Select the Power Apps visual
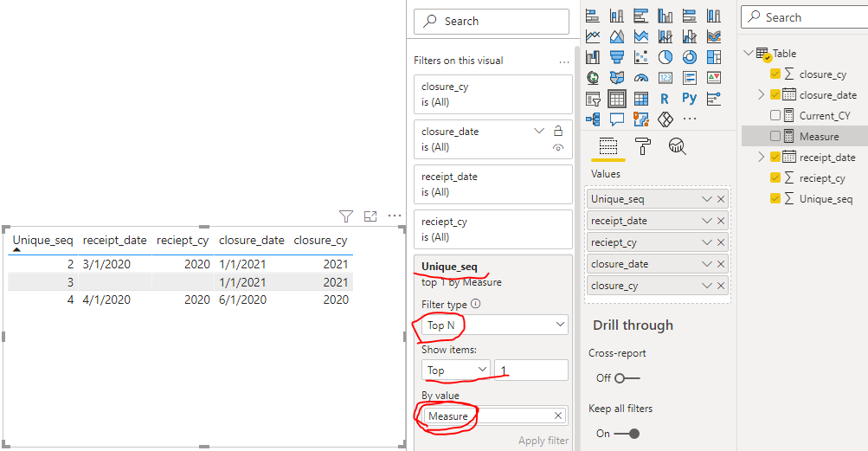868x451 pixels. [x=665, y=119]
